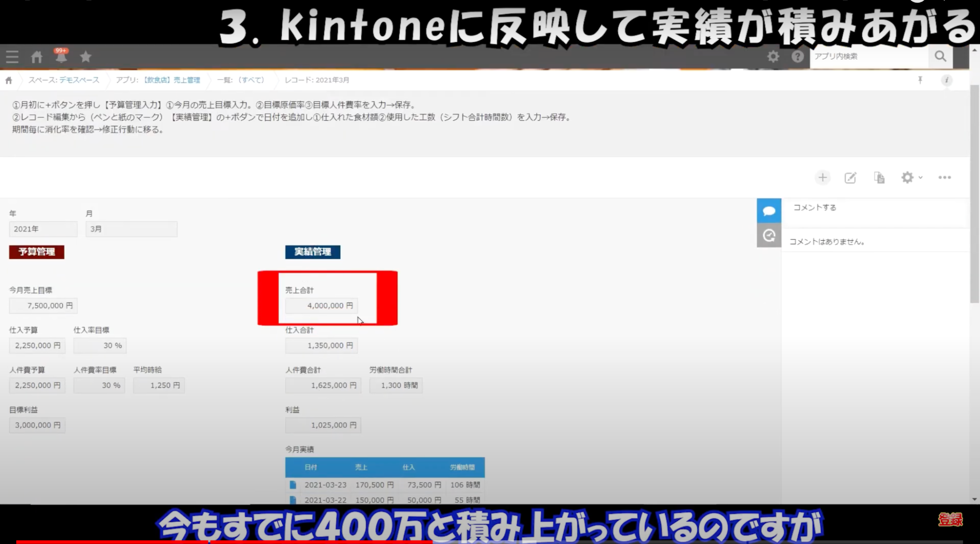Go to kintone portal home icon
Image resolution: width=980 pixels, height=544 pixels.
tap(37, 57)
